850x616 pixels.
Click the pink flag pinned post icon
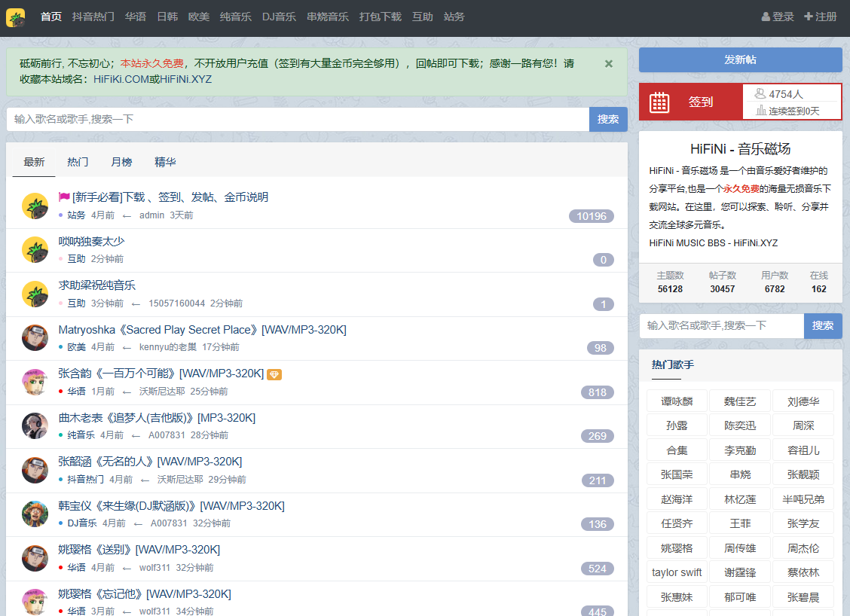[x=64, y=197]
